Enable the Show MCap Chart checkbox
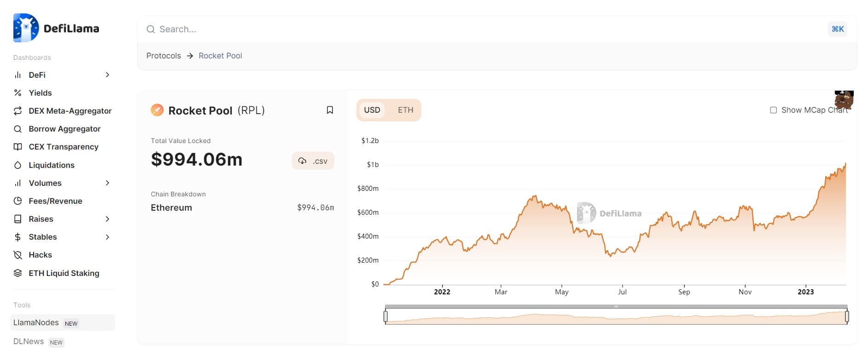The height and width of the screenshot is (356, 868). point(774,110)
